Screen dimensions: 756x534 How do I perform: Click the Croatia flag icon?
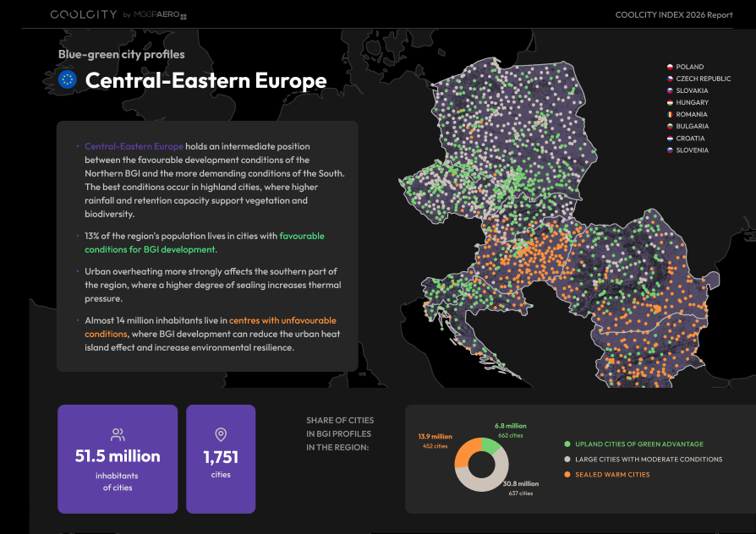670,139
